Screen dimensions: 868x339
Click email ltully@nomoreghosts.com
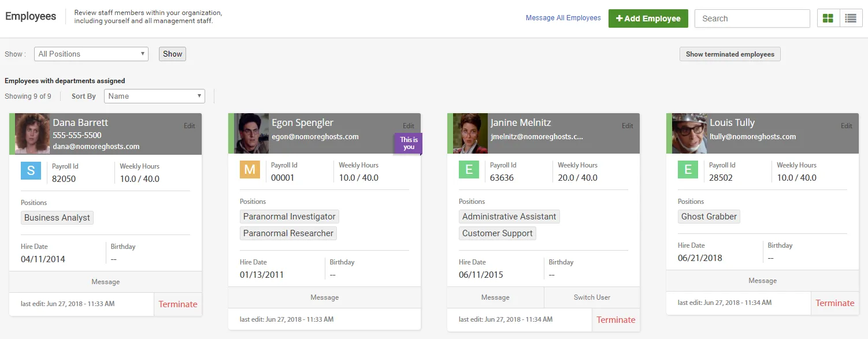click(753, 137)
